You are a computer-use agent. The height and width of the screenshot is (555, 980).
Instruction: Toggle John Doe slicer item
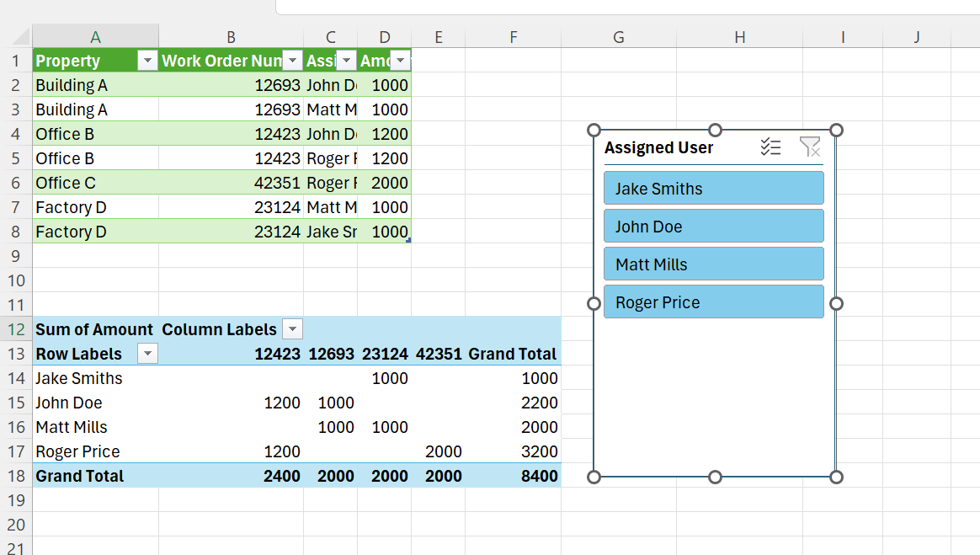(x=714, y=227)
